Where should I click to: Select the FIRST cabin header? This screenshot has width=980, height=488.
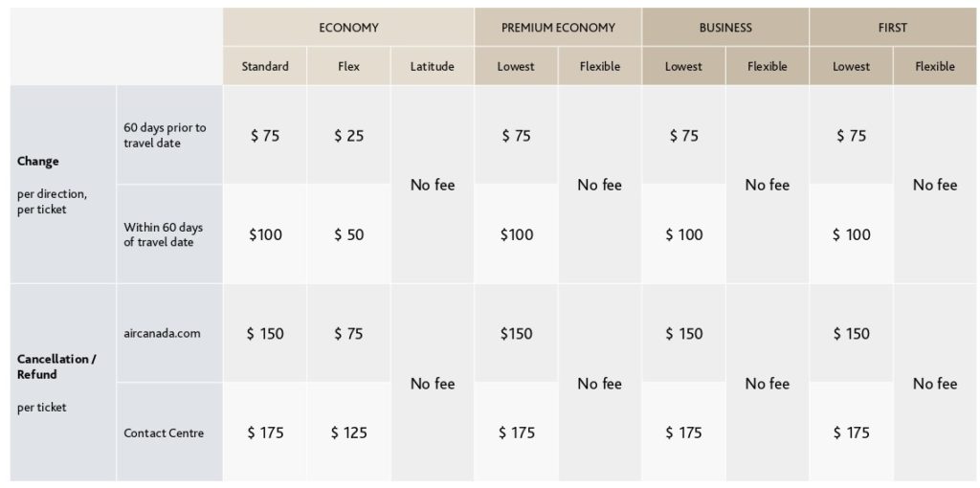point(892,28)
